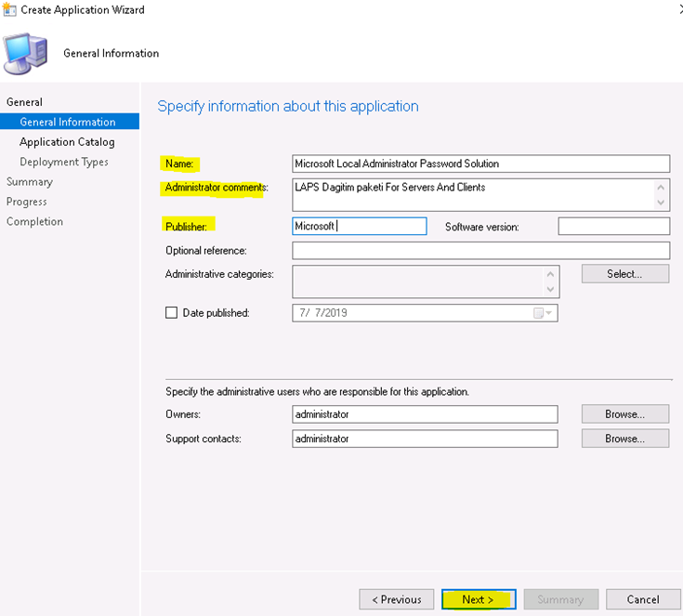Image resolution: width=683 pixels, height=616 pixels.
Task: Go back with the Previous button
Action: coord(397,599)
